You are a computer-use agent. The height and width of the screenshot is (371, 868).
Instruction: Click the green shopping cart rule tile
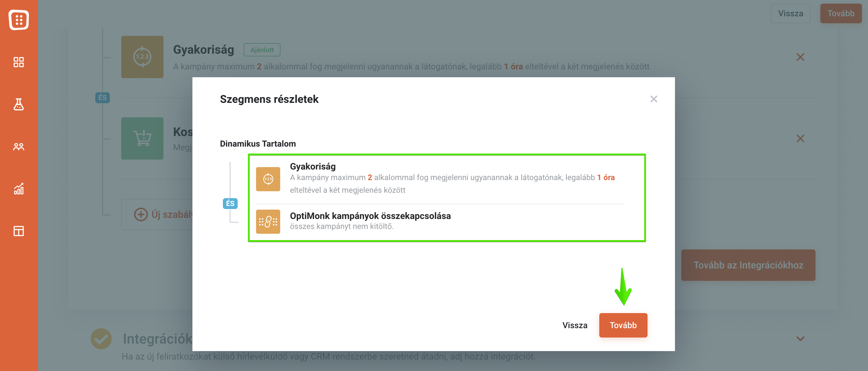(142, 138)
